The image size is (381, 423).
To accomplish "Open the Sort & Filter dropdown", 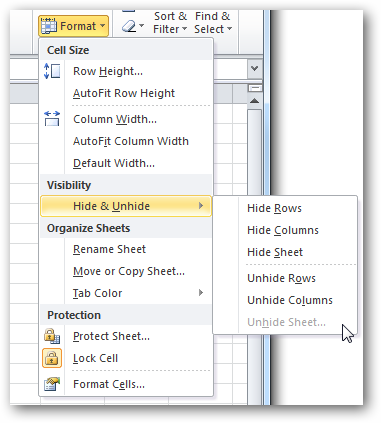I will coord(170,23).
